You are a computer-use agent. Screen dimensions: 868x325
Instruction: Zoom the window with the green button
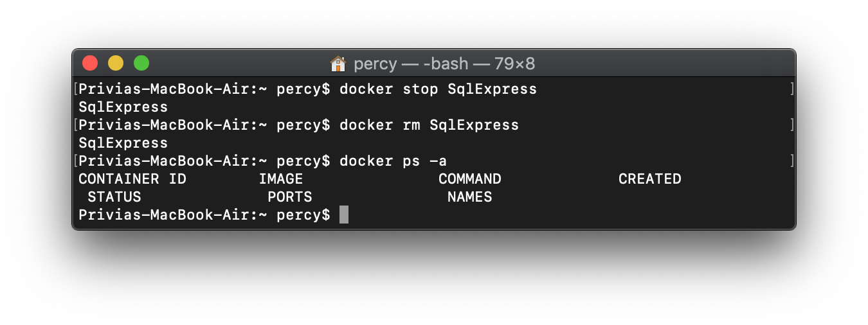[x=141, y=63]
